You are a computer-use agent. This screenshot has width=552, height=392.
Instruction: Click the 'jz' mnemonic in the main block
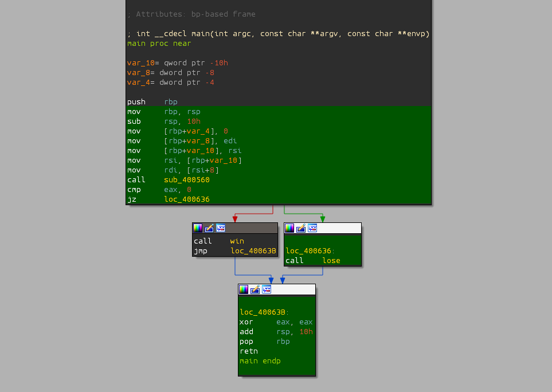click(132, 199)
